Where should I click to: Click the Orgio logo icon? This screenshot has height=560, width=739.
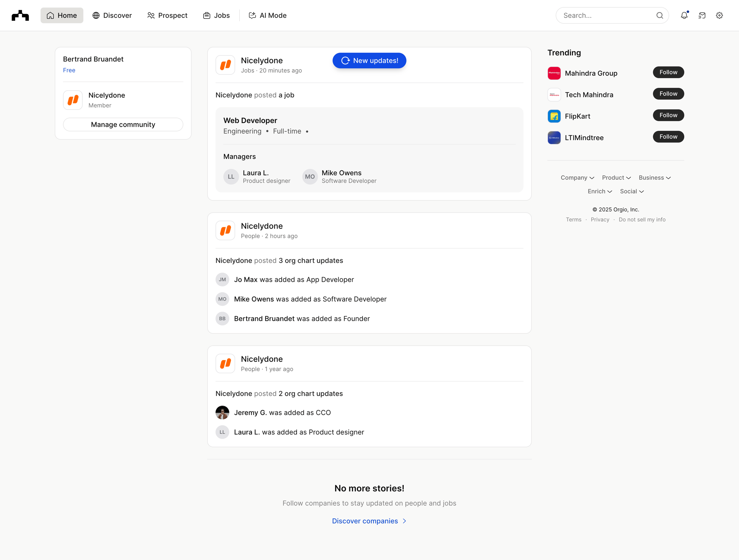tap(20, 15)
